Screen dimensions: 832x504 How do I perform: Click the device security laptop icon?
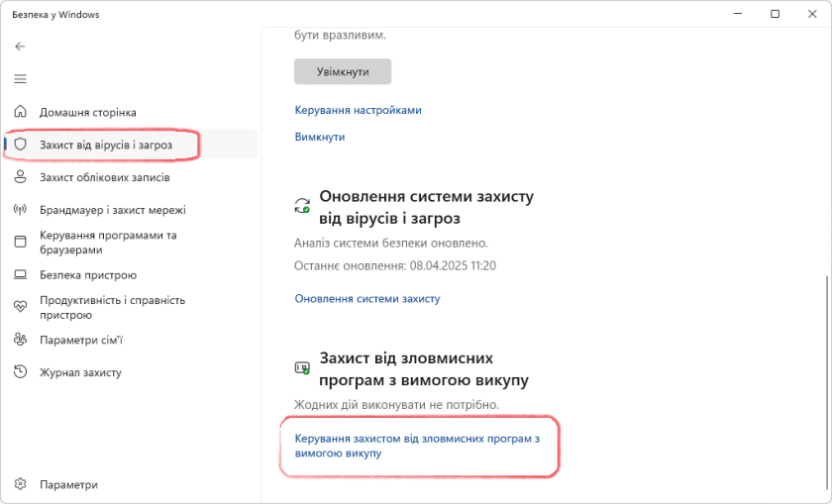click(x=20, y=275)
